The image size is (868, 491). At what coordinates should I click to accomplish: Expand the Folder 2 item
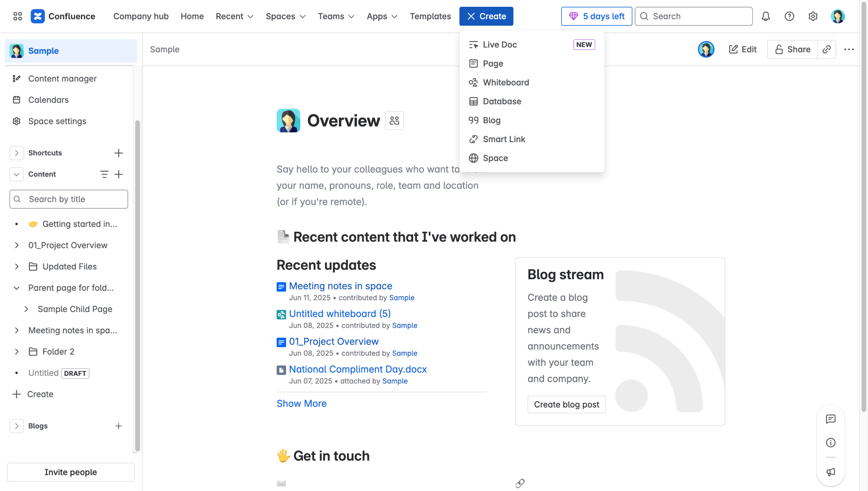coord(17,352)
